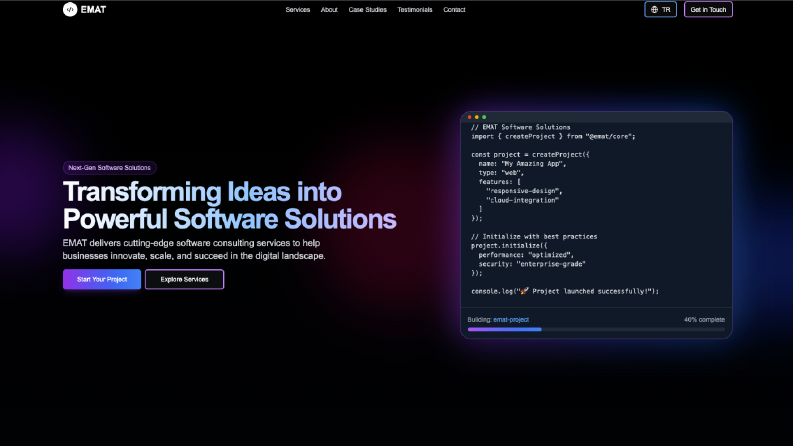Click the security "enterprise-grade" line
Viewport: 793px width, 446px height.
tap(532, 263)
